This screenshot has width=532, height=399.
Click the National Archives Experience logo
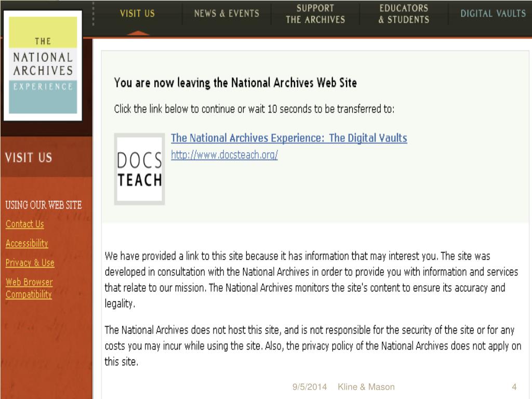point(43,65)
